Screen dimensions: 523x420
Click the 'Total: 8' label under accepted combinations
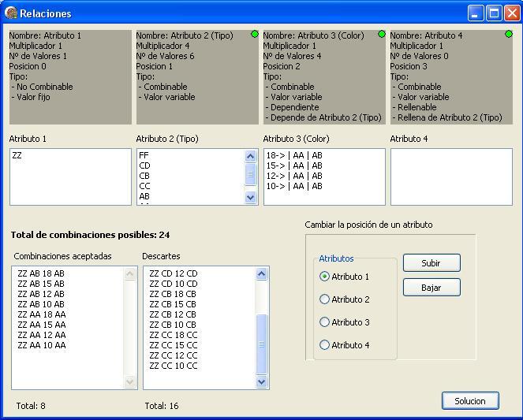point(31,406)
